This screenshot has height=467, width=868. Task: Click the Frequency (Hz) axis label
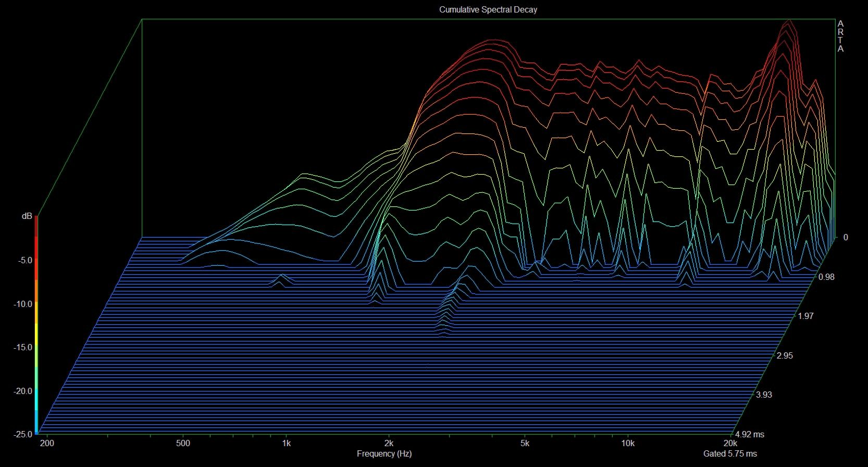[384, 453]
